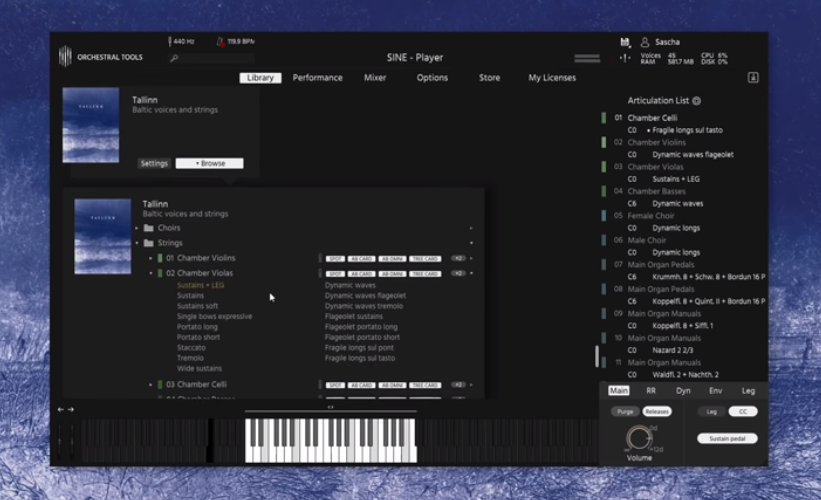Click the Orchestral Tools logo icon
Viewport: 821px width, 500px height.
[x=65, y=57]
